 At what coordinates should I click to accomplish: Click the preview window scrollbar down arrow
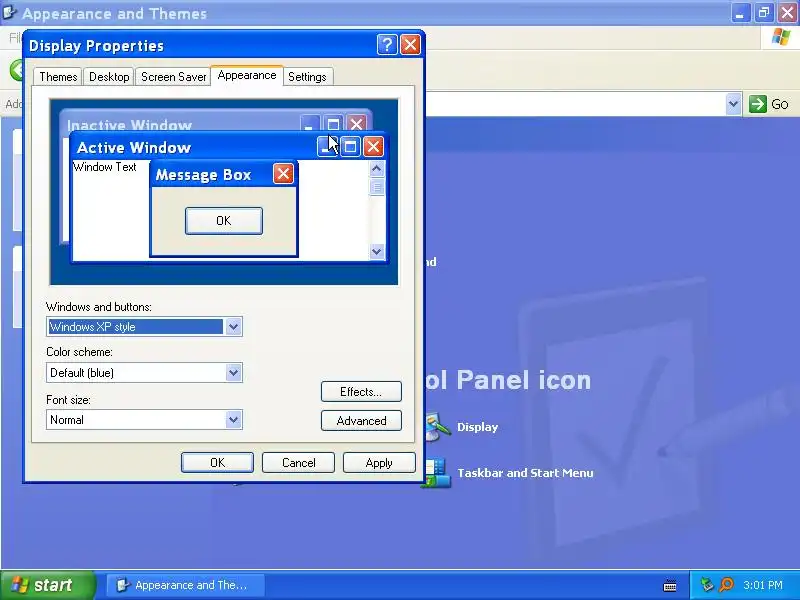[377, 251]
